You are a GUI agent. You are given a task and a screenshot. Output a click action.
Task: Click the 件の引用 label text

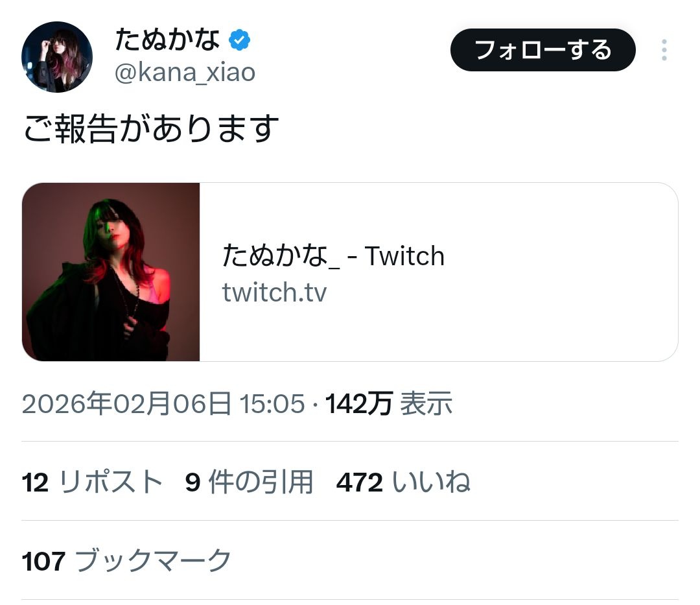tap(261, 482)
